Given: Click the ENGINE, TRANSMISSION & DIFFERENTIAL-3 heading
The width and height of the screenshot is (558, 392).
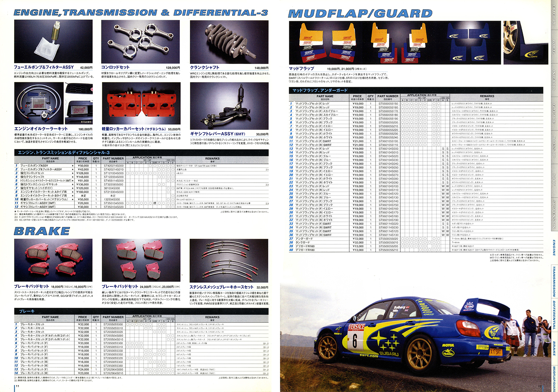Looking at the screenshot, I should tap(141, 13).
